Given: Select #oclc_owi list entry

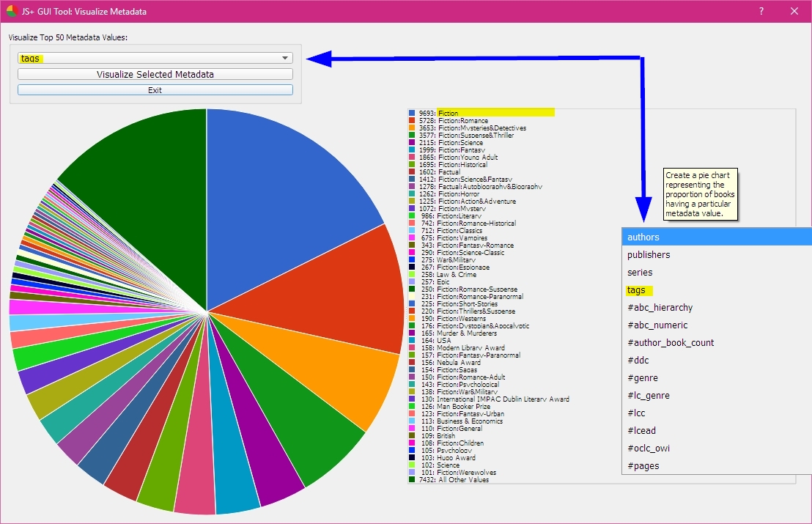Looking at the screenshot, I should (717, 449).
